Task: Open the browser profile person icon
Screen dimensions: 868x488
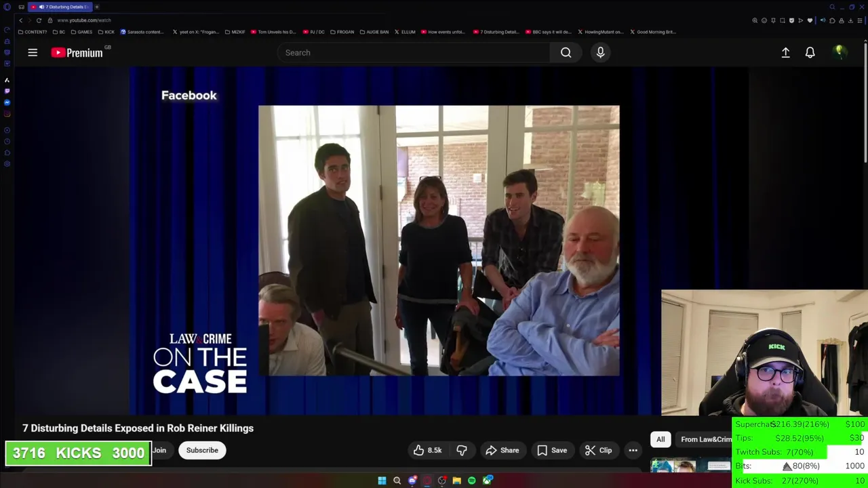Action: (x=841, y=20)
